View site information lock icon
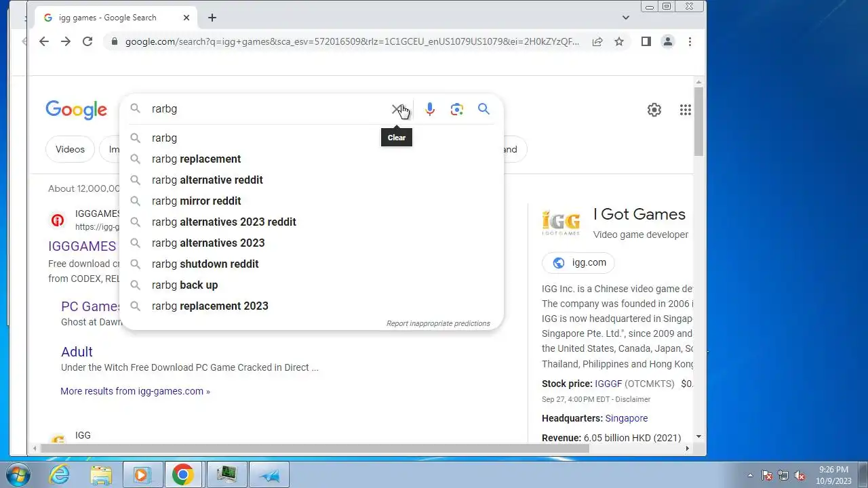This screenshot has width=868, height=488. pos(114,41)
